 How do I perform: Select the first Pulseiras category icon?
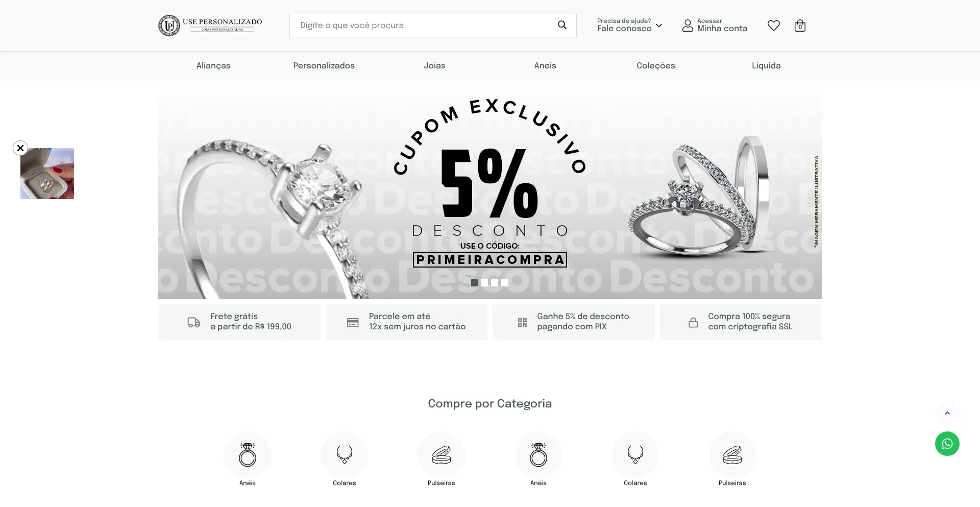pyautogui.click(x=442, y=455)
